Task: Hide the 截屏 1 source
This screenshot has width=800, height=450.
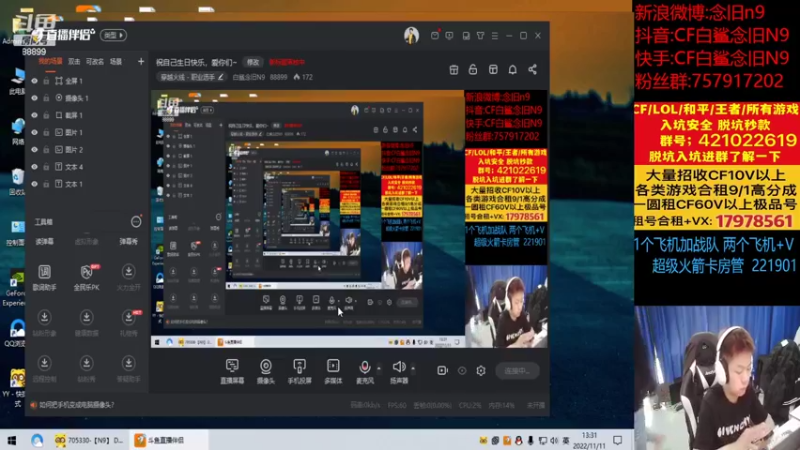Action: click(34, 115)
